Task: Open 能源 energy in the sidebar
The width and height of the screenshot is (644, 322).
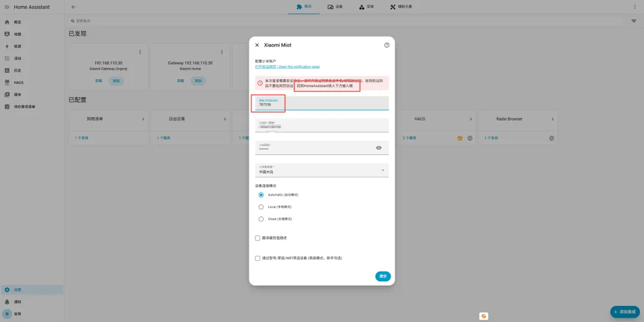Action: (32, 47)
